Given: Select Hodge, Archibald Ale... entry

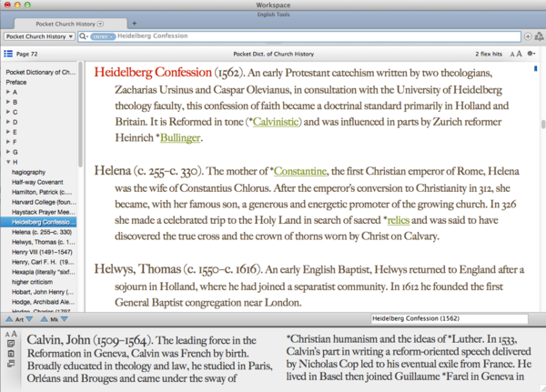Looking at the screenshot, I should pos(43,302).
